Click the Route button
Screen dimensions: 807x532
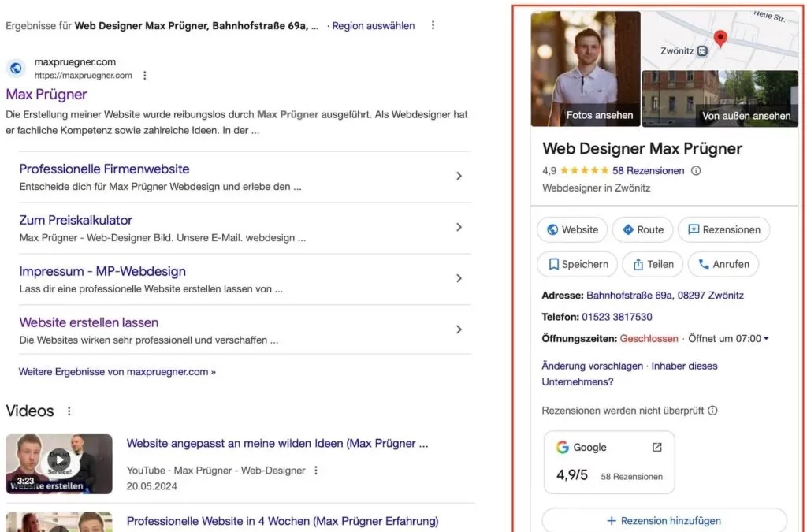pyautogui.click(x=643, y=229)
